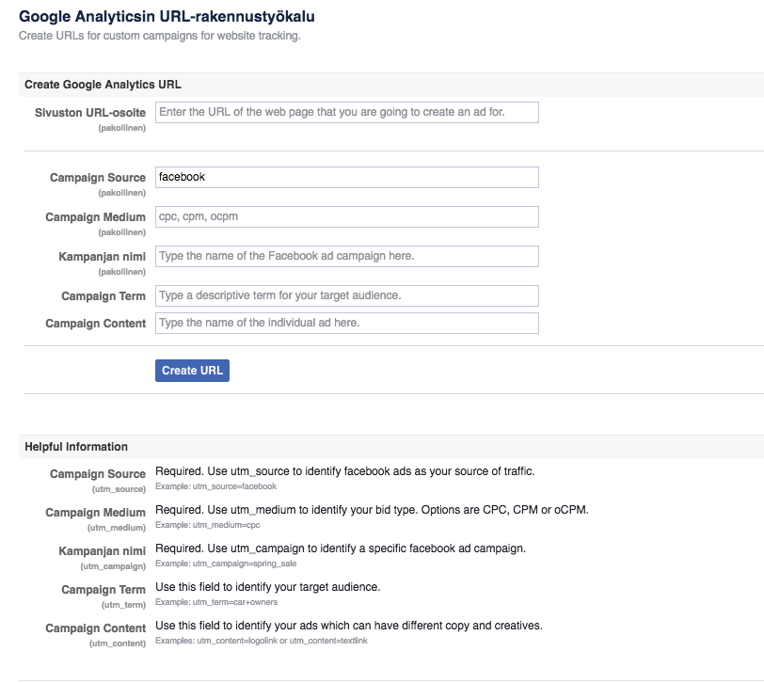Select the Kampanjan nimi input field

pyautogui.click(x=347, y=256)
